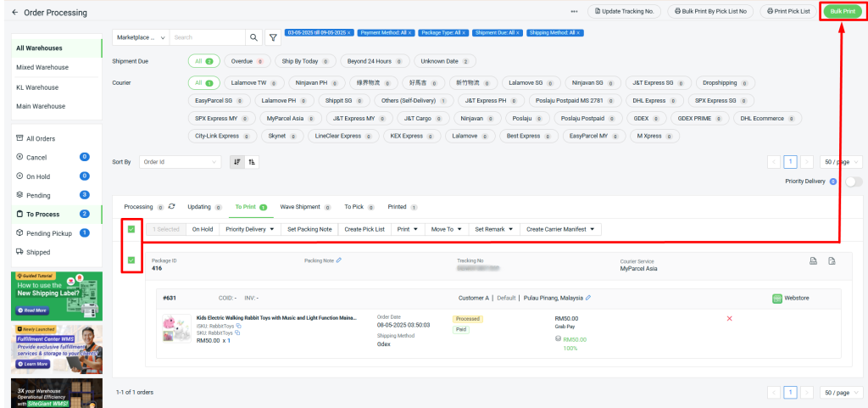This screenshot has width=868, height=408.
Task: Copy the SKU RabbitToys value
Action: coord(237,333)
